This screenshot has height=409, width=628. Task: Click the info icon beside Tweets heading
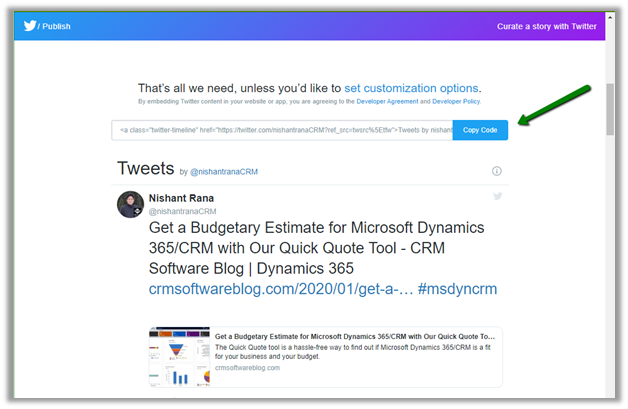pyautogui.click(x=497, y=171)
